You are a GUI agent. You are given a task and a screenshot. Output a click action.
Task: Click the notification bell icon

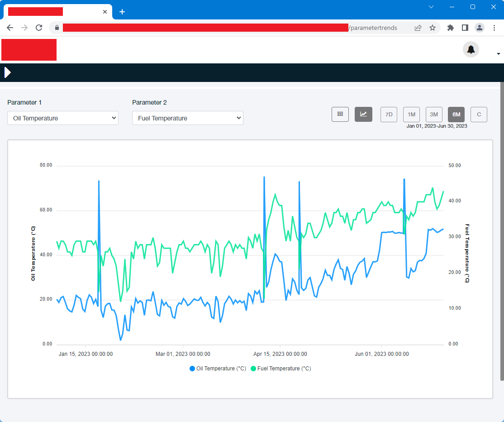(471, 49)
